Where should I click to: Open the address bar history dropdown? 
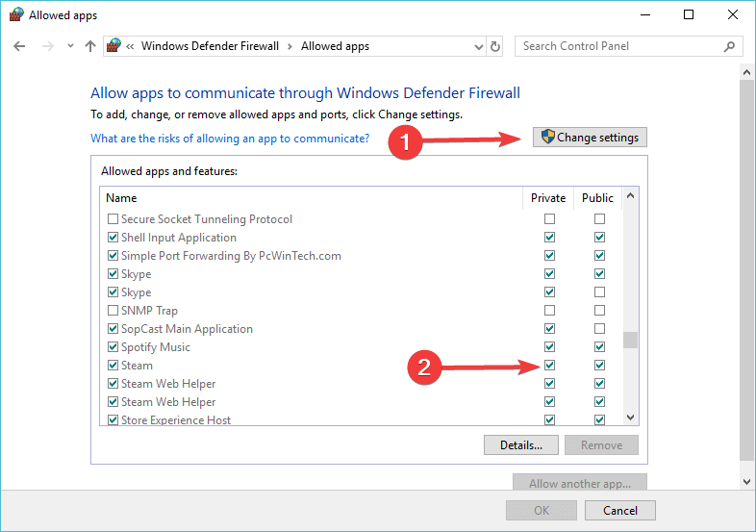pyautogui.click(x=479, y=46)
